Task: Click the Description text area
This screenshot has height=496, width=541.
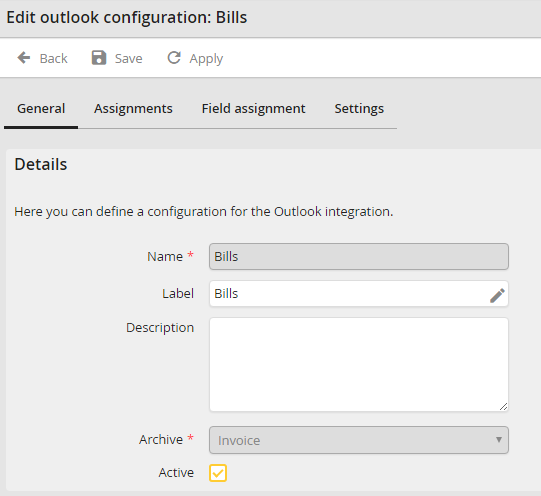Action: coord(358,365)
